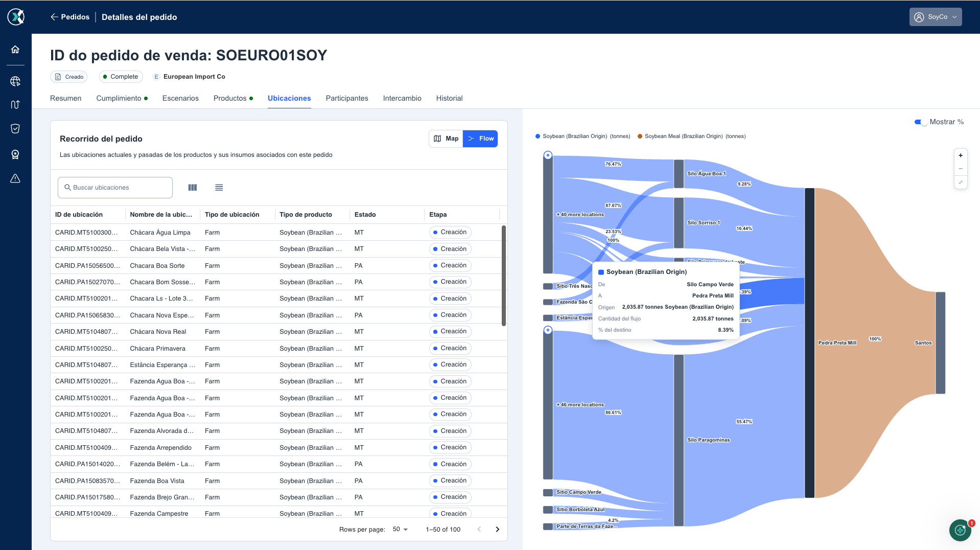
Task: Open the Productos tab
Action: click(234, 98)
